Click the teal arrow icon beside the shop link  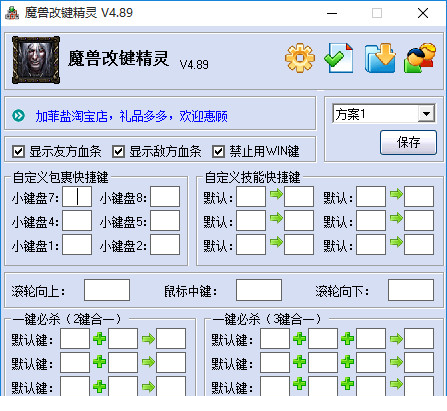click(x=18, y=116)
